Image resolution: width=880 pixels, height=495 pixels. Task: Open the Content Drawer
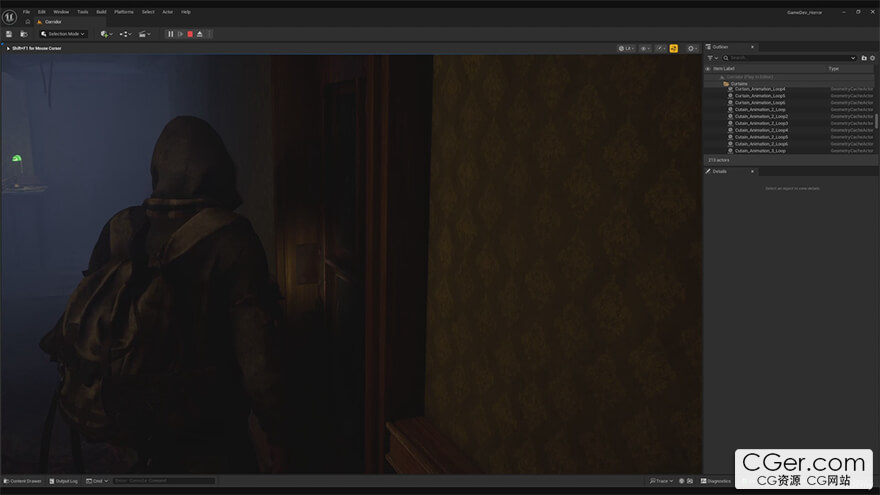click(x=23, y=481)
